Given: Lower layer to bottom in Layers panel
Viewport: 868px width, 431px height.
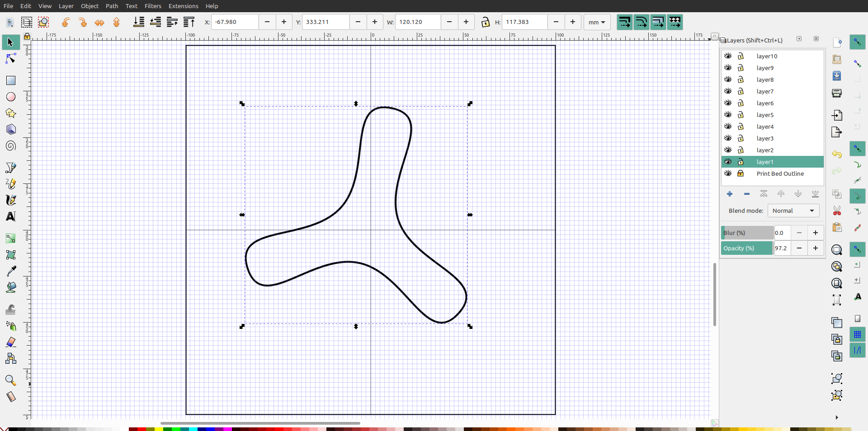Looking at the screenshot, I should click(815, 194).
